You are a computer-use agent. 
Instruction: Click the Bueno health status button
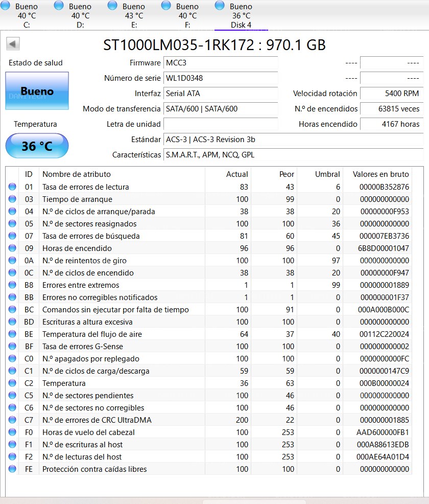37,91
